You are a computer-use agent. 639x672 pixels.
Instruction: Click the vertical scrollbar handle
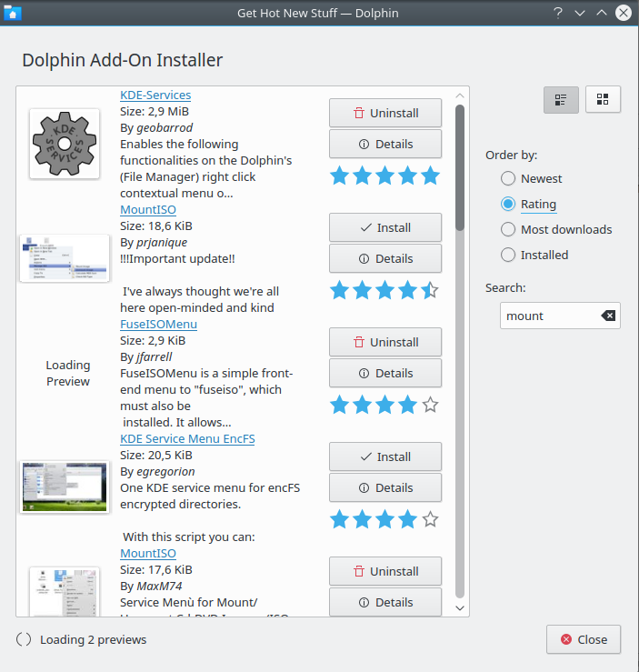pos(460,167)
